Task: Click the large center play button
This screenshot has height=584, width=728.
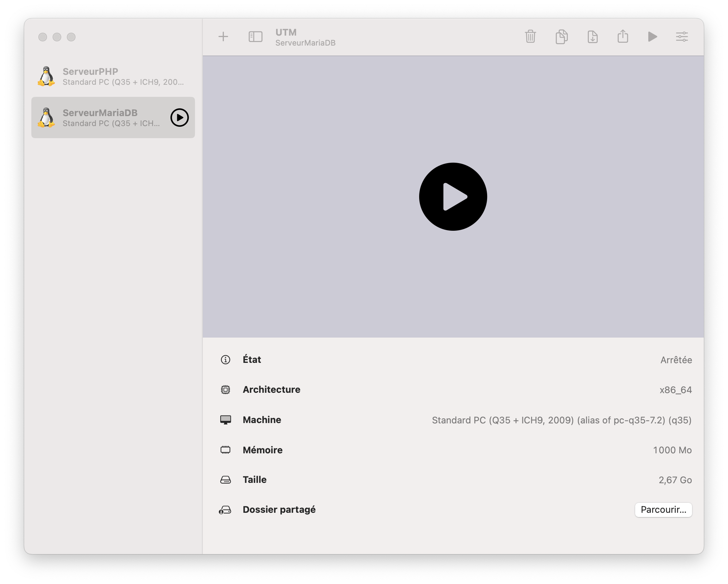Action: pyautogui.click(x=453, y=197)
